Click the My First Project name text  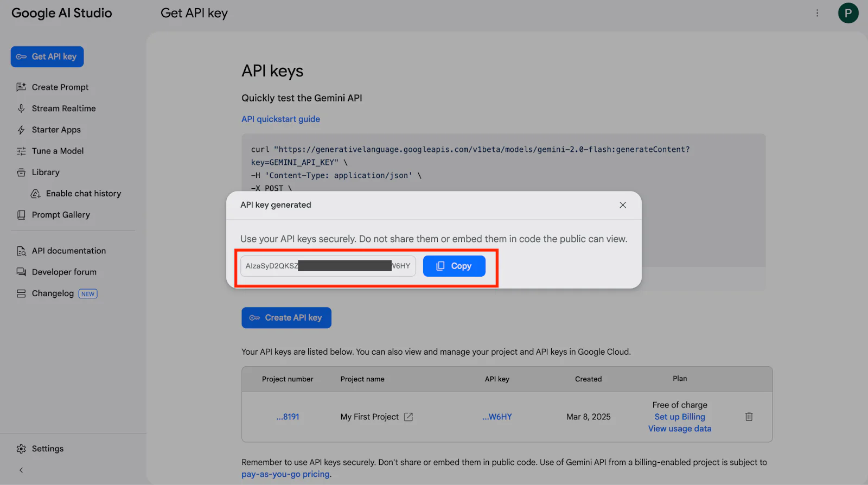tap(369, 417)
